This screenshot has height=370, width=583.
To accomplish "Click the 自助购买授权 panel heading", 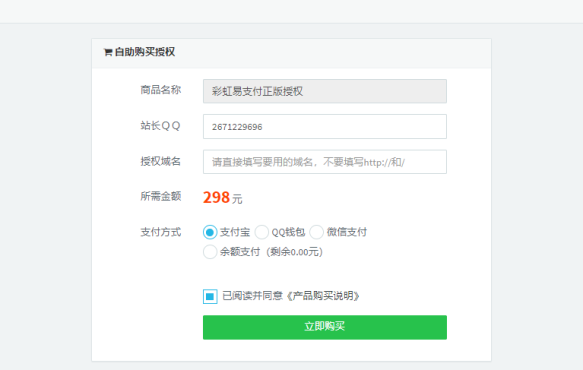I will click(x=144, y=52).
